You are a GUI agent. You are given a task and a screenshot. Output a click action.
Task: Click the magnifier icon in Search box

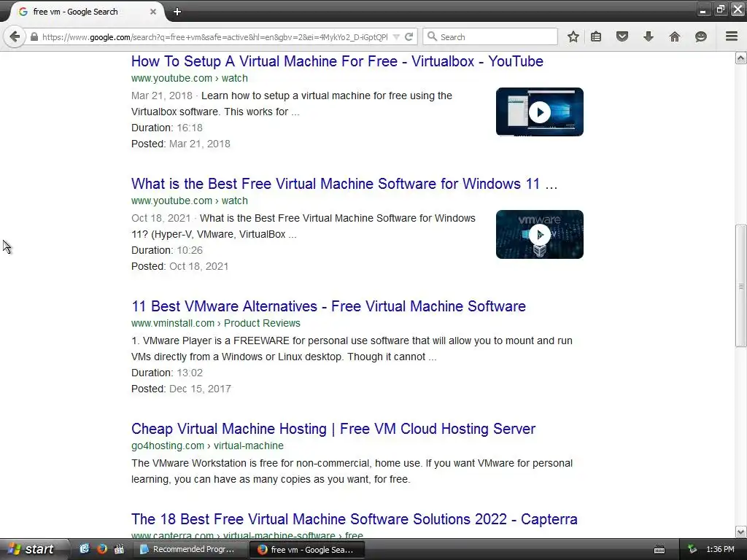coord(432,36)
